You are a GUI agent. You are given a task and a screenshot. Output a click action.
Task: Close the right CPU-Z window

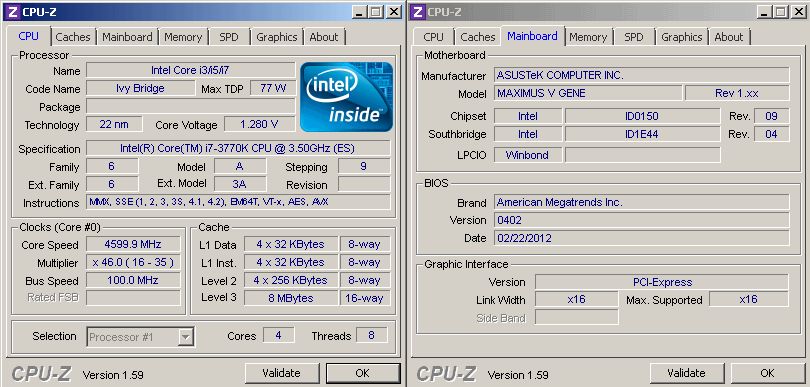tap(799, 12)
